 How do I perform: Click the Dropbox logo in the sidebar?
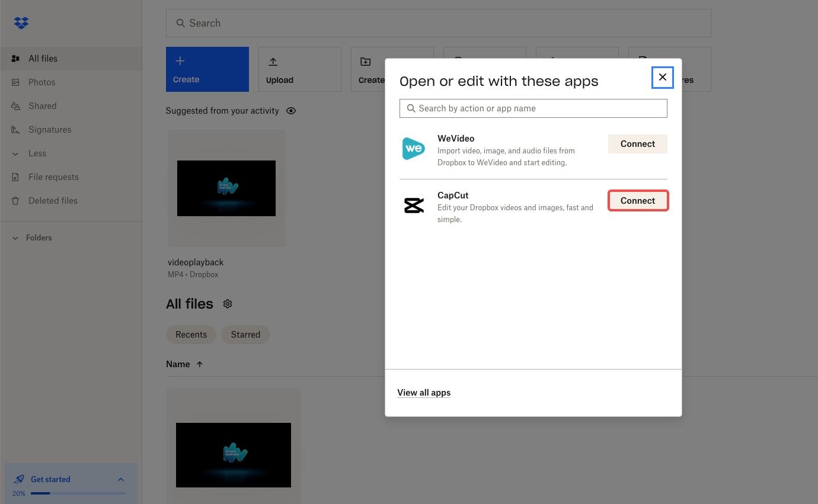pos(21,23)
